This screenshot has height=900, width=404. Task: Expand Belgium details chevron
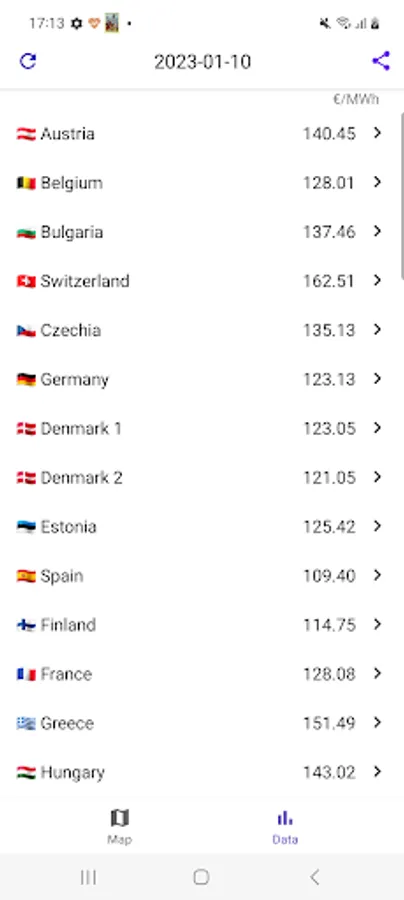377,183
